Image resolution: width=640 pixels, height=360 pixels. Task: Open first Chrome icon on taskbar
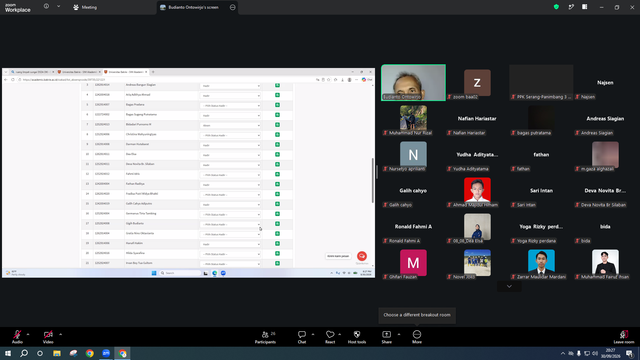[89, 353]
